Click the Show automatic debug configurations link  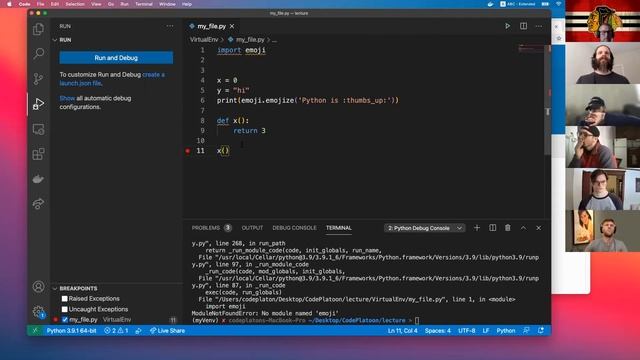tap(67, 98)
